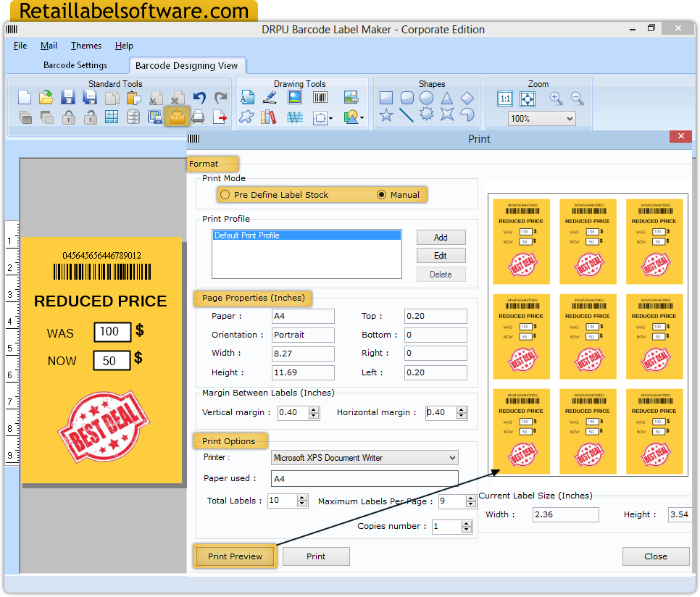Add a new print profile
700x597 pixels.
tap(441, 237)
